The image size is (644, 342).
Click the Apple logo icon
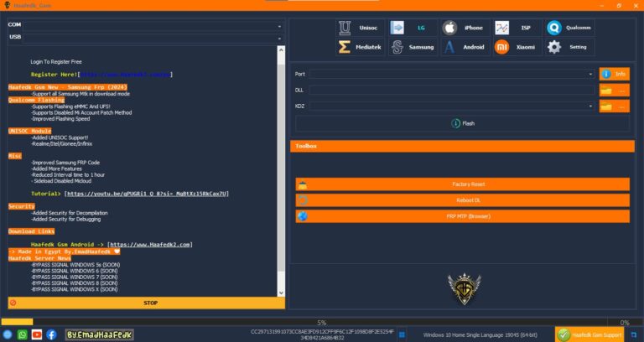click(x=449, y=28)
